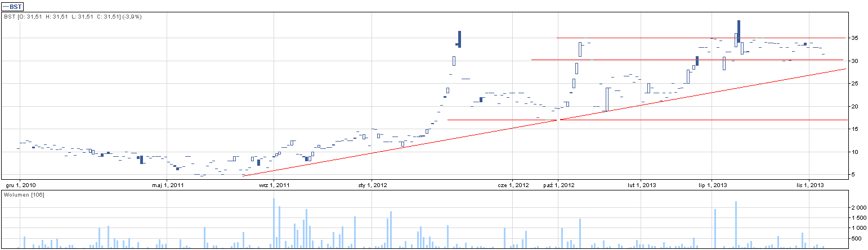868x250 pixels.
Task: Click the volume axis value 500
Action: 855,239
